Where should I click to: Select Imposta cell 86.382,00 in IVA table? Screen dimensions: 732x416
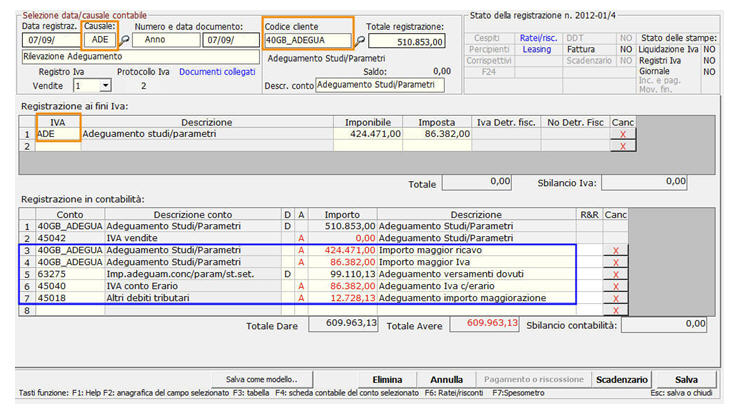coord(437,134)
